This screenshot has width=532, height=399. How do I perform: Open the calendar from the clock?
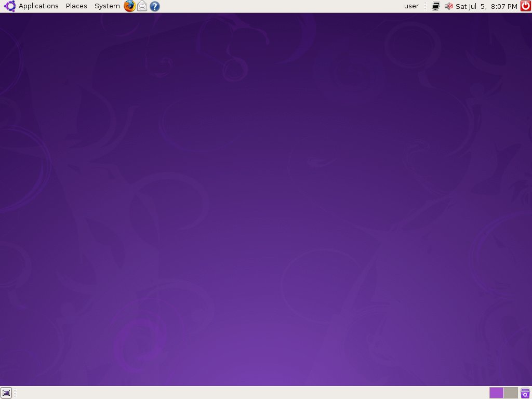coord(486,6)
